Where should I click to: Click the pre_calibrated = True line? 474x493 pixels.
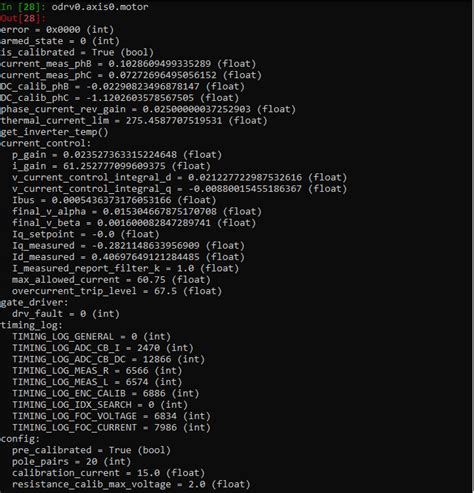[91, 450]
